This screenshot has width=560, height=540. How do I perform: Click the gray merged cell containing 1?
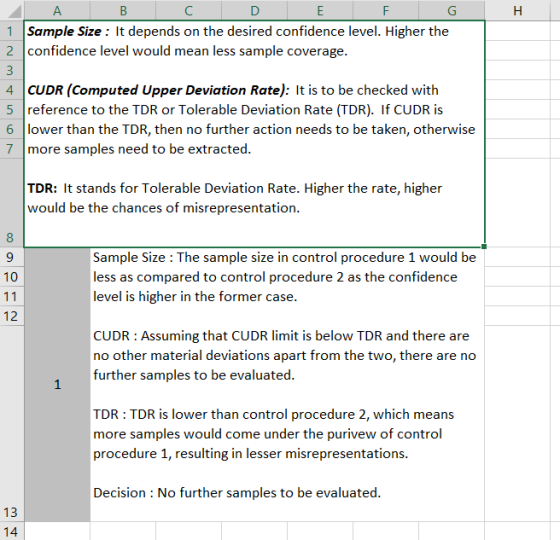pyautogui.click(x=57, y=384)
